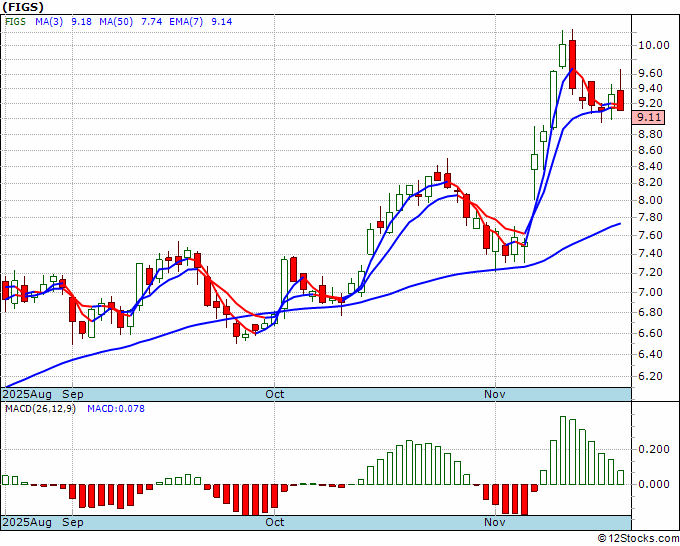
Task: Click the 7.20 price axis label
Action: point(651,273)
